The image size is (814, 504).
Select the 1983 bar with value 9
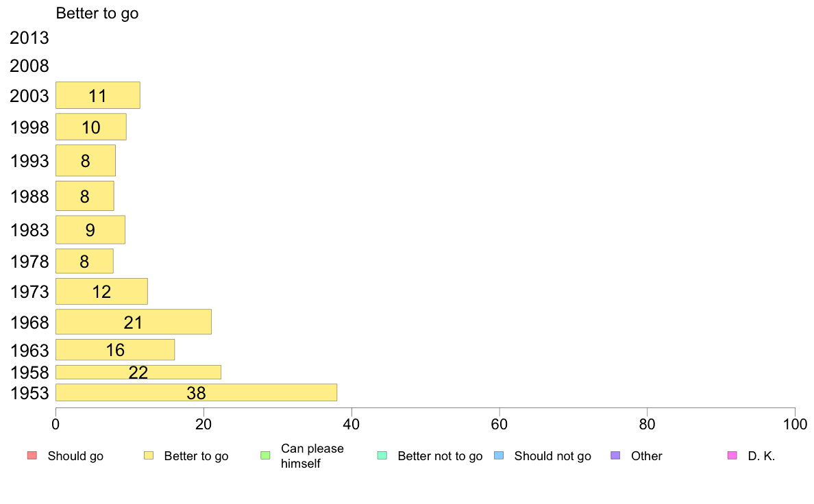[x=90, y=229]
